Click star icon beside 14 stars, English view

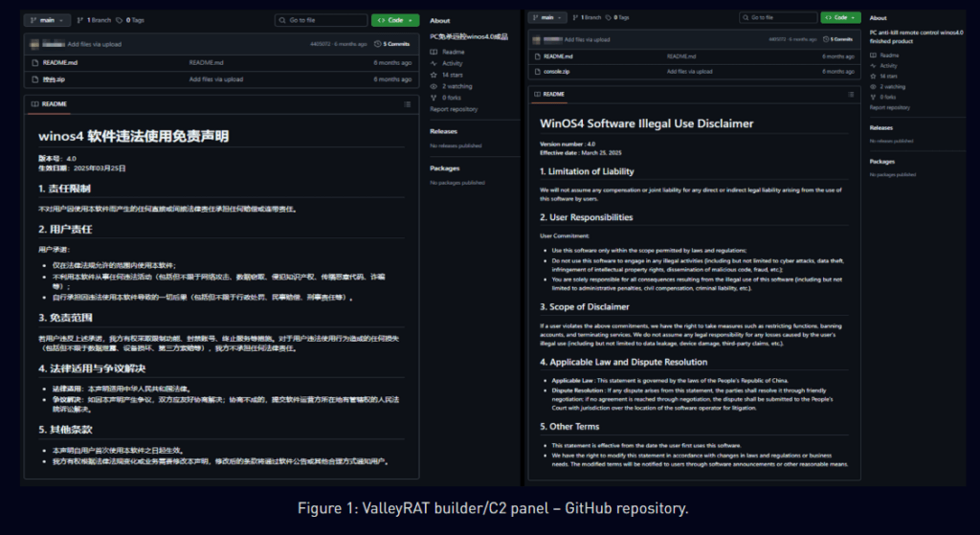tap(873, 77)
